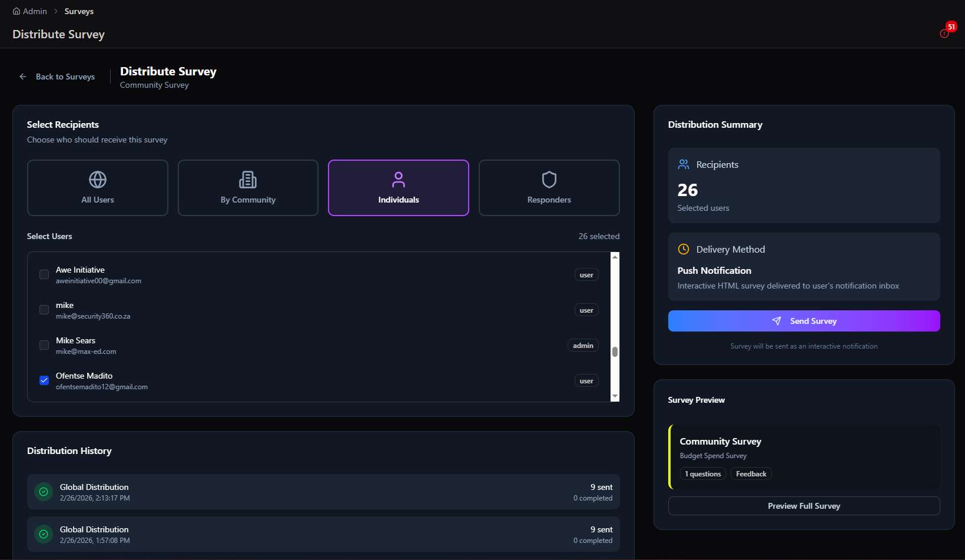The height and width of the screenshot is (560, 965).
Task: Click the 1 questions tag
Action: pos(703,474)
